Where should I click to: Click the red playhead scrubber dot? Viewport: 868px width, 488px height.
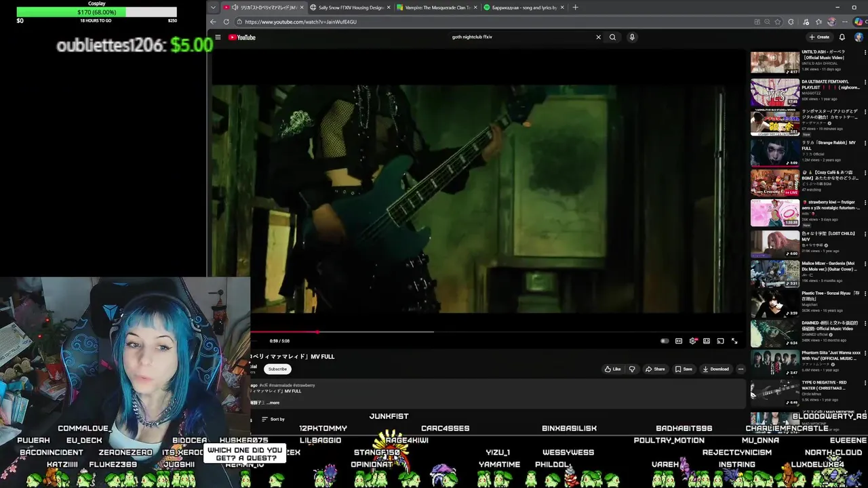(317, 332)
